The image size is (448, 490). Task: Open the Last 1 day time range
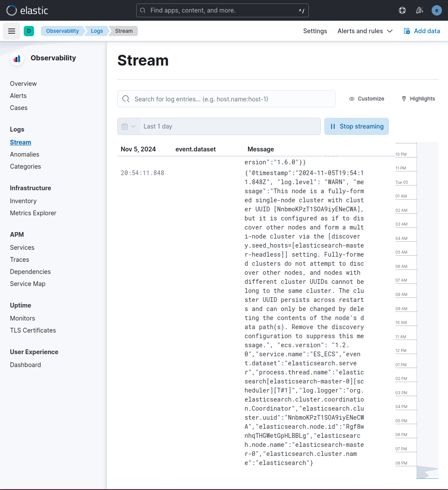coord(230,126)
